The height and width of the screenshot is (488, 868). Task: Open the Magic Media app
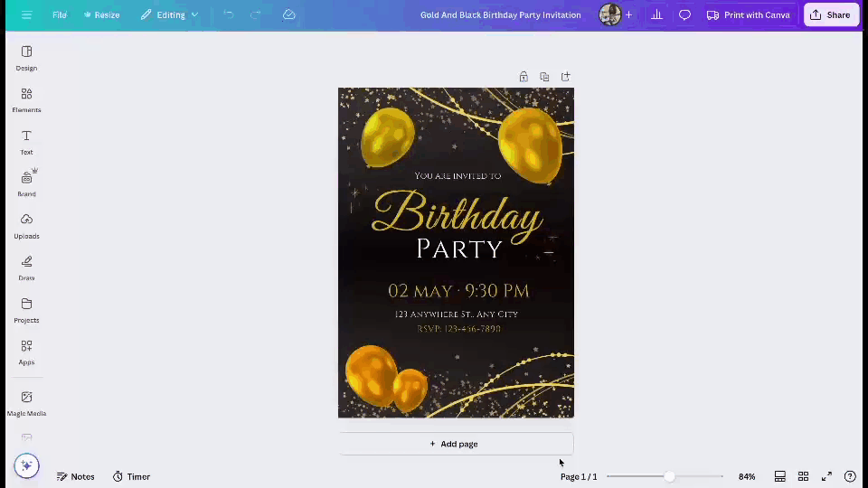click(26, 402)
